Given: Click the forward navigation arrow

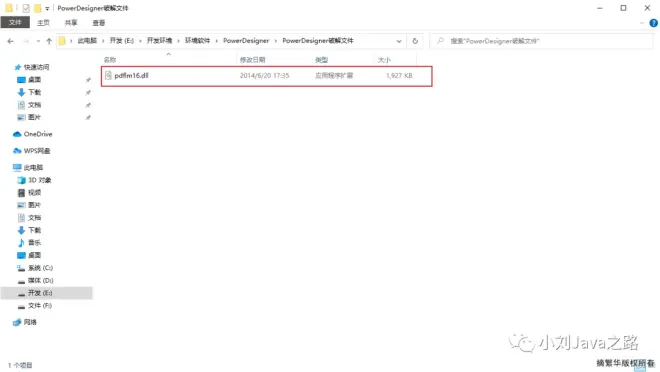Looking at the screenshot, I should [27, 41].
